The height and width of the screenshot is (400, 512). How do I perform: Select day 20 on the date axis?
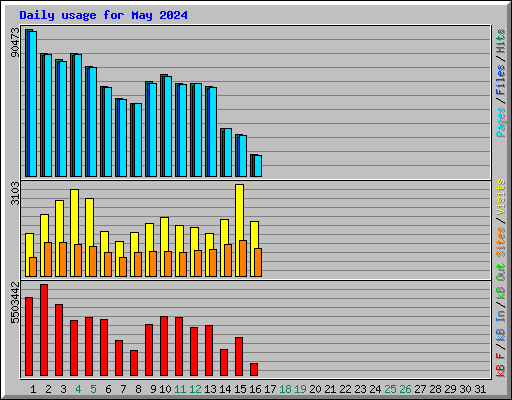pos(315,389)
